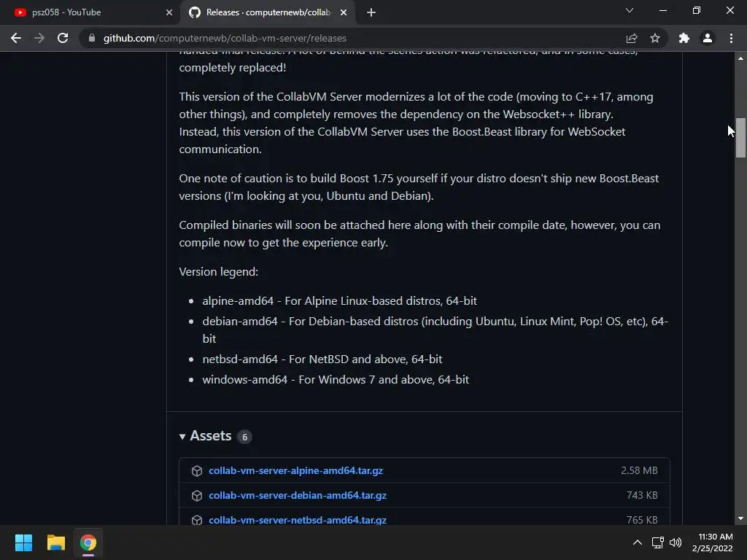Close the Releases GitHub tab

pyautogui.click(x=344, y=12)
